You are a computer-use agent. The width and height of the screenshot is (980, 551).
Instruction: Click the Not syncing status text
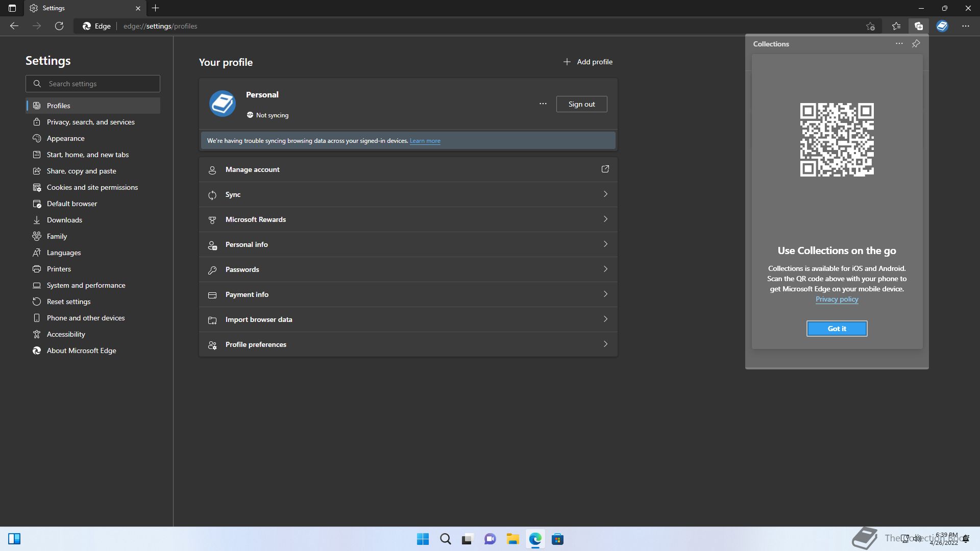[272, 115]
